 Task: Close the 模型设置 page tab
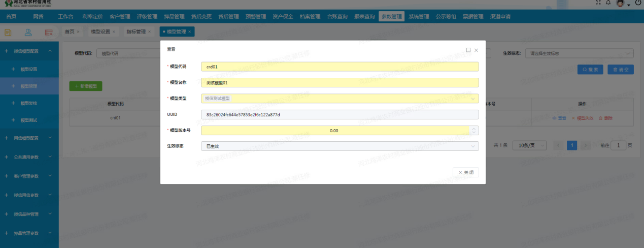(x=114, y=32)
